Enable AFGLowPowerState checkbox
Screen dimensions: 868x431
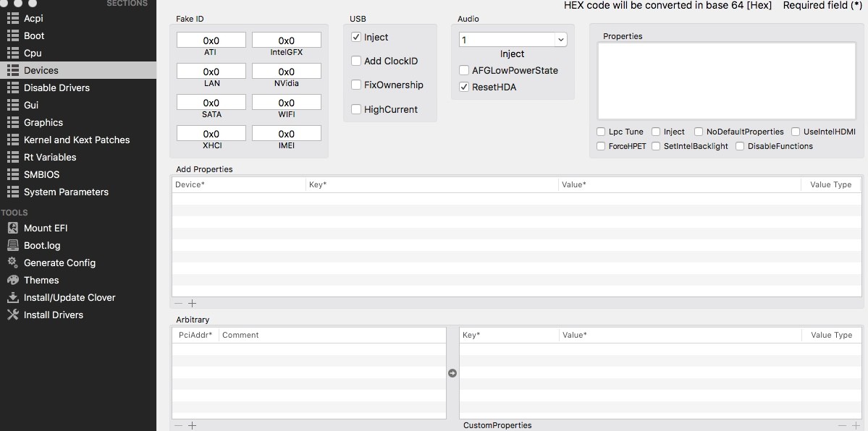pos(464,70)
